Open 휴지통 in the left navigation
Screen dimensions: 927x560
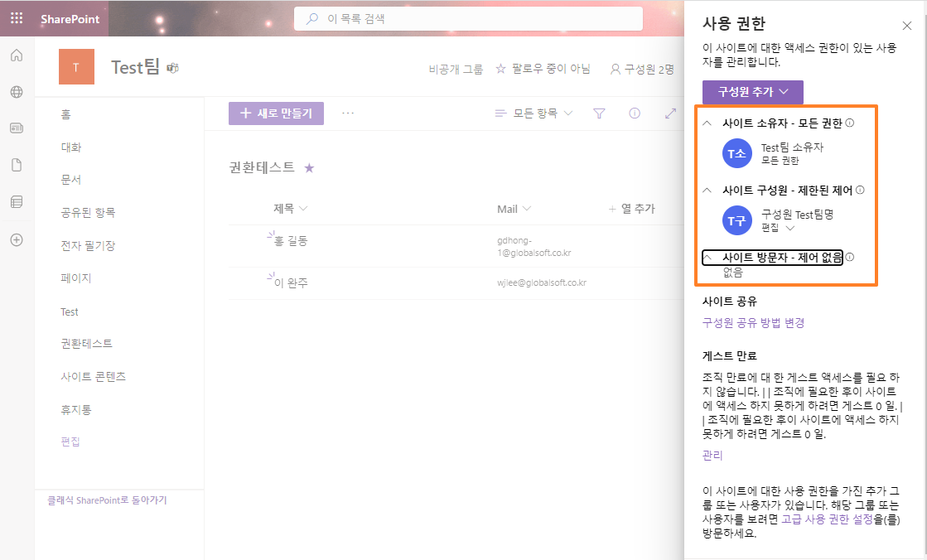click(76, 409)
